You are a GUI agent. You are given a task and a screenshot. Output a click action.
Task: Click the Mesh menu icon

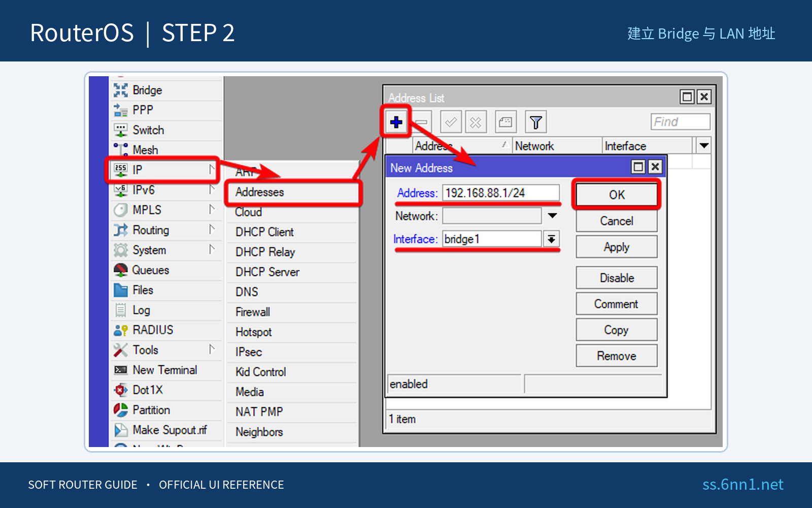(121, 150)
